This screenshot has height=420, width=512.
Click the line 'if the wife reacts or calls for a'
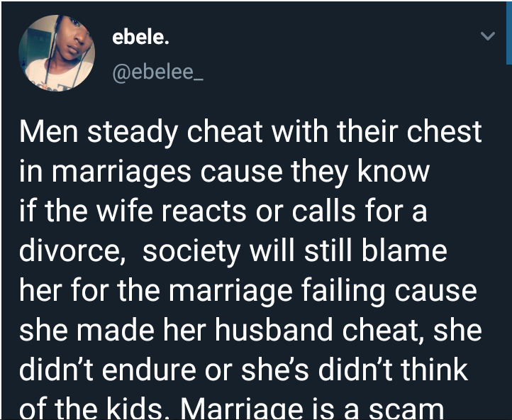(223, 211)
